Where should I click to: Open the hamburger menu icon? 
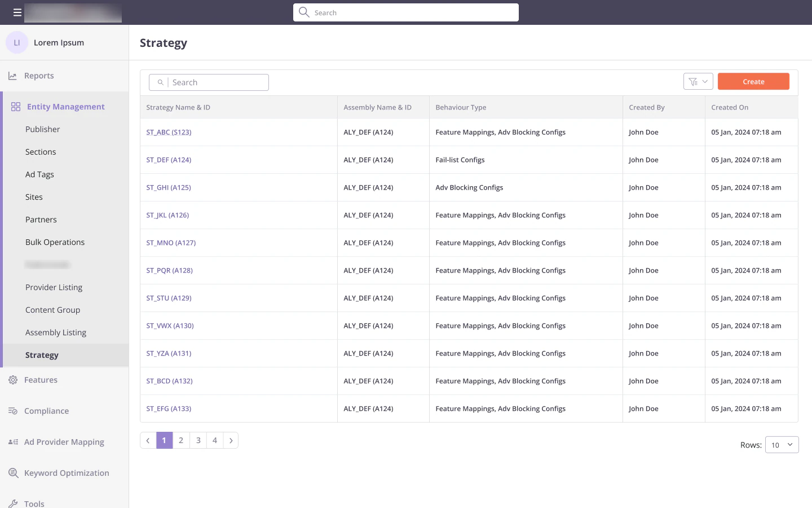pos(17,12)
